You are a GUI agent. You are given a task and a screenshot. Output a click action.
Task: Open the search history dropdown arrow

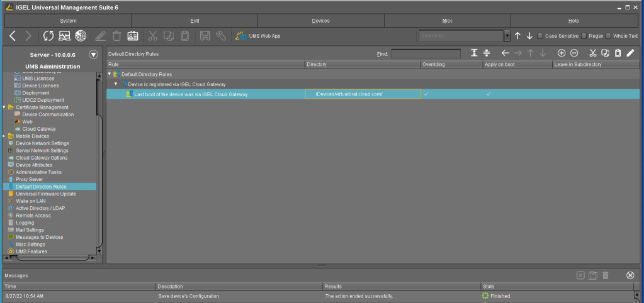point(507,36)
